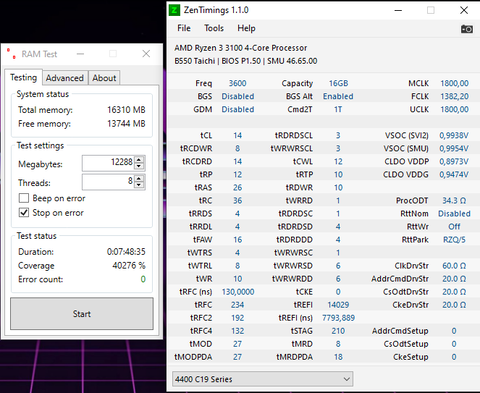The height and width of the screenshot is (393, 480).
Task: Click the ProcODT value 34.3 Ω
Action: pos(454,200)
